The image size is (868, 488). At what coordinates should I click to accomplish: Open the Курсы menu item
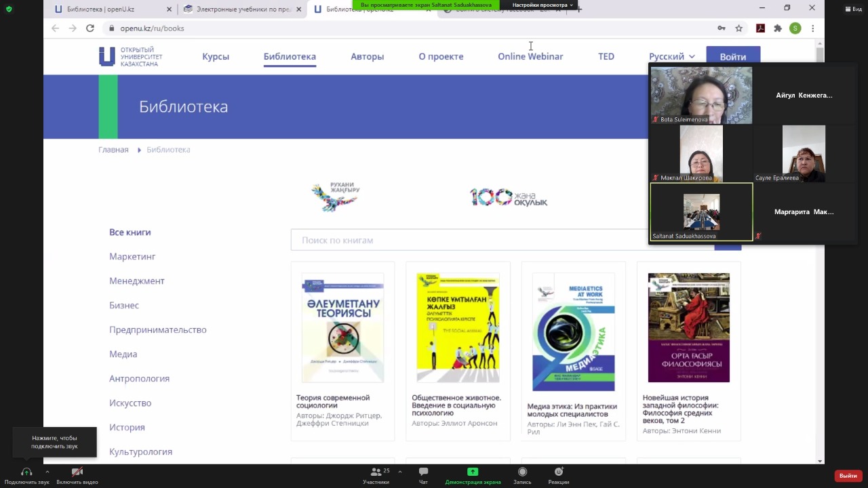pos(216,56)
